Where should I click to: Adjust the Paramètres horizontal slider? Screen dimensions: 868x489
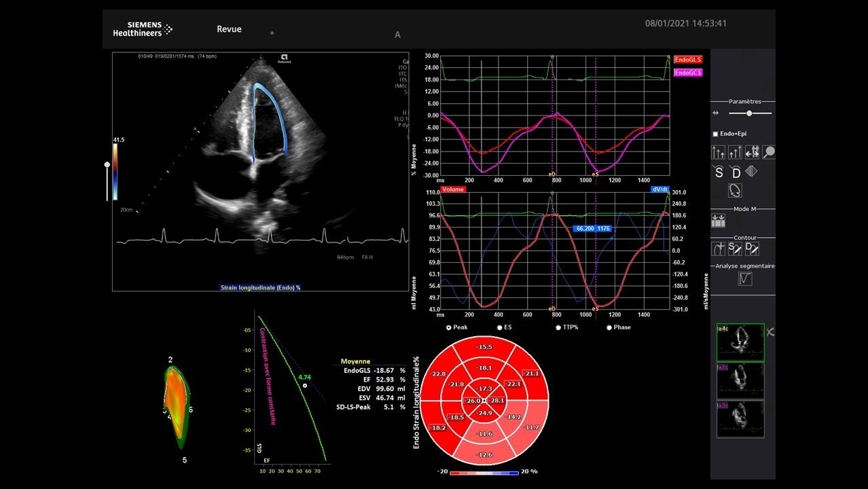[x=748, y=113]
